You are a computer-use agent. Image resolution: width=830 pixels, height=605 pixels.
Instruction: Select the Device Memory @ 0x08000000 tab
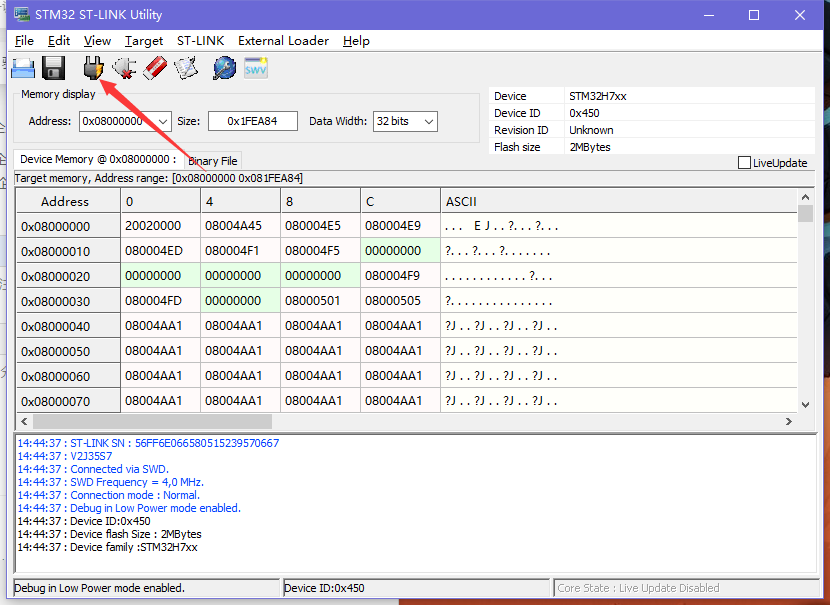pyautogui.click(x=98, y=159)
